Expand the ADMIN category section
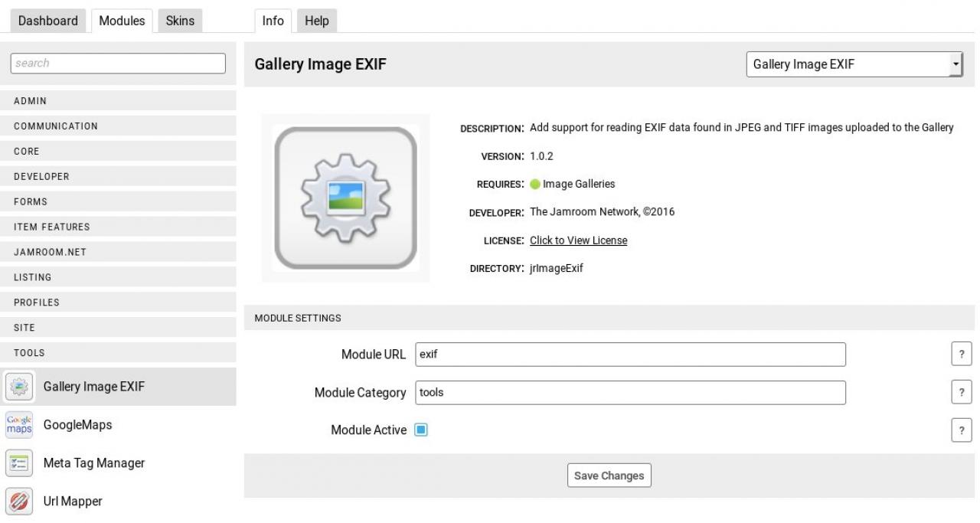 click(x=119, y=101)
